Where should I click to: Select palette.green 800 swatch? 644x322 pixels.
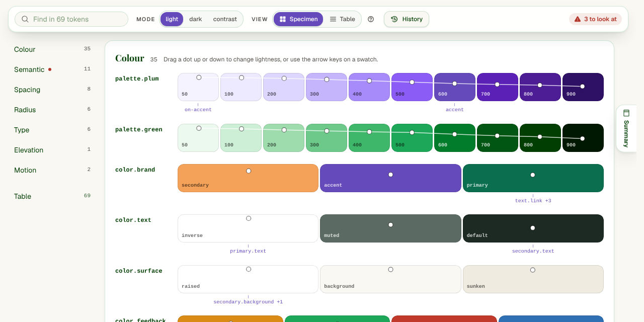coord(540,138)
